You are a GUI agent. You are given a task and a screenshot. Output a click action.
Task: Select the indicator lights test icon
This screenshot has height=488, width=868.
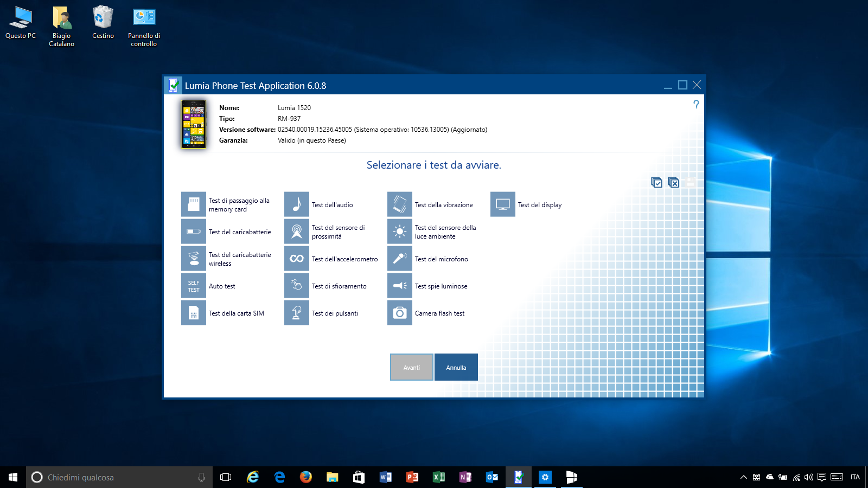tap(400, 286)
